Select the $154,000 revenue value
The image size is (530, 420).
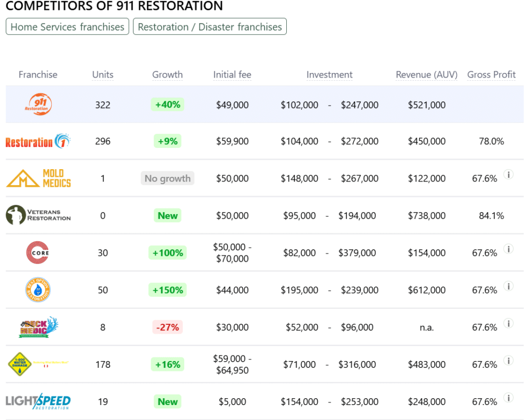(x=426, y=253)
